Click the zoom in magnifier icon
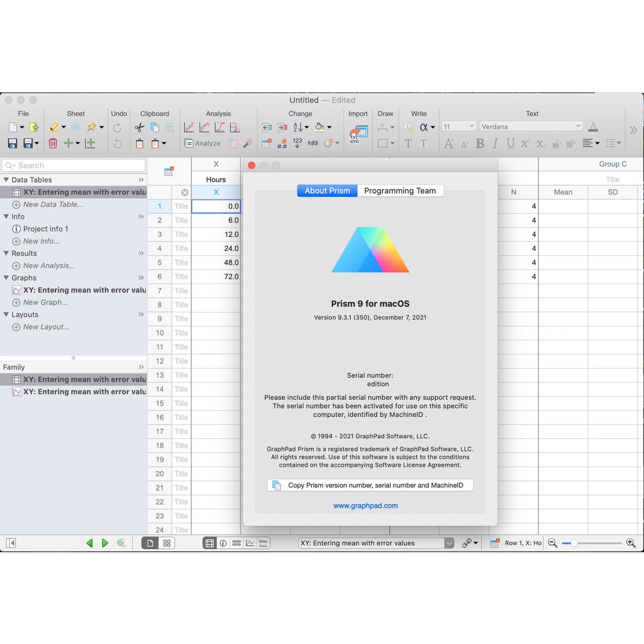Viewport: 644px width, 644px height. [631, 543]
